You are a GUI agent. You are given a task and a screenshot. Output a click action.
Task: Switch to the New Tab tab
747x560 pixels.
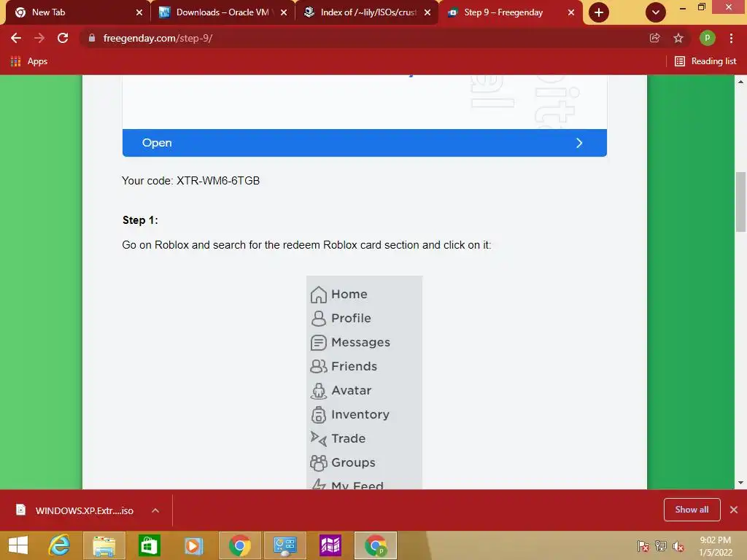tap(76, 12)
